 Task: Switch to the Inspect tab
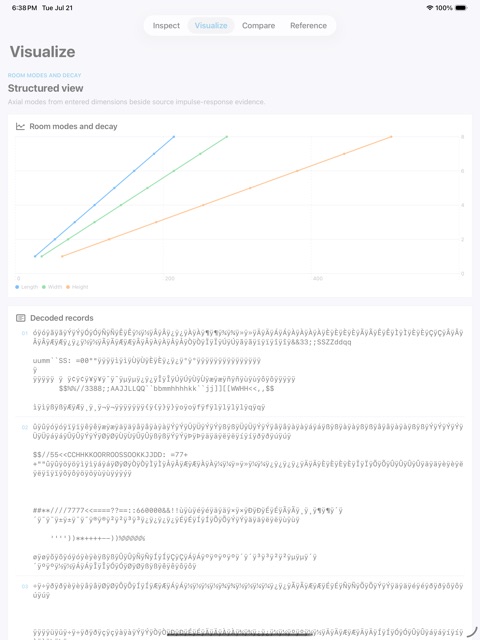coord(166,25)
